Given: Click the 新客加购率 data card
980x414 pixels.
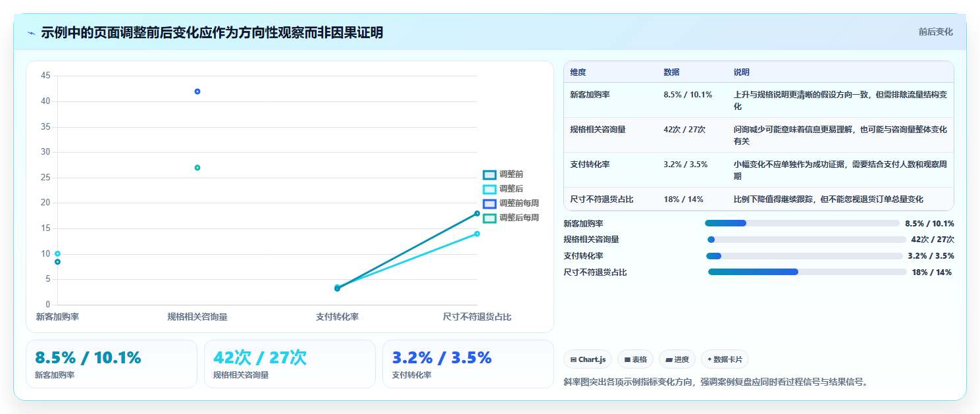Looking at the screenshot, I should [111, 364].
